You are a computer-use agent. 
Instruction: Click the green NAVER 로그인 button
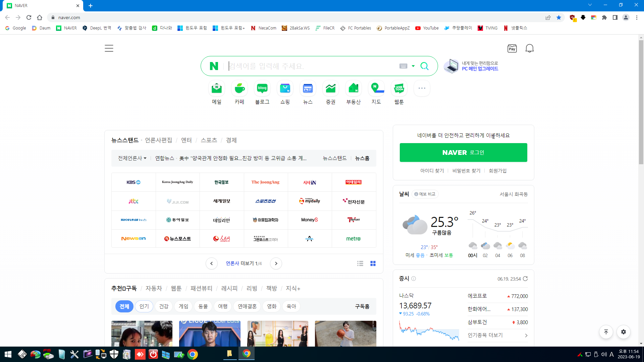point(463,153)
